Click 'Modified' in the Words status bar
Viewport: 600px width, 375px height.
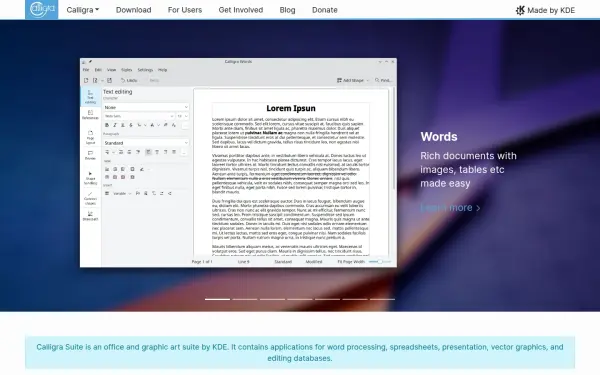[x=314, y=262]
